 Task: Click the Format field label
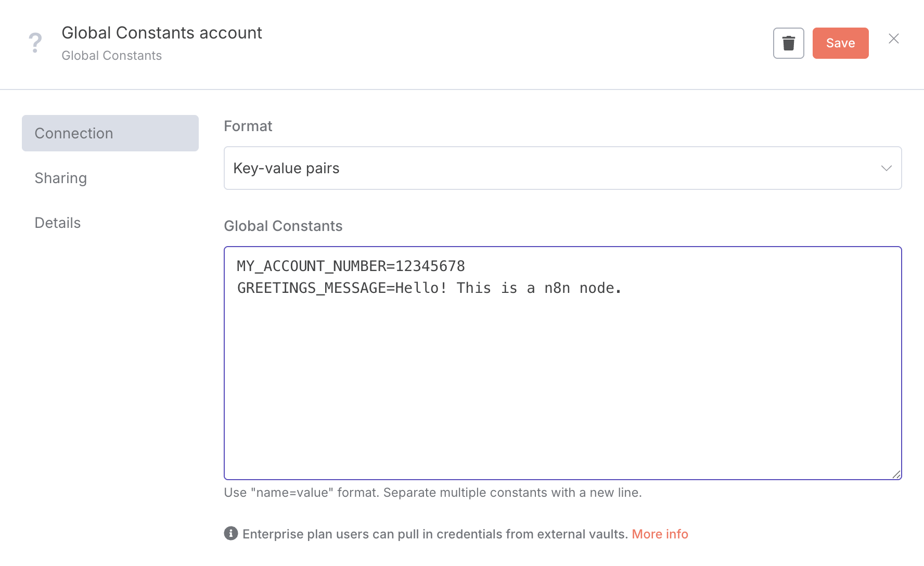pyautogui.click(x=248, y=126)
